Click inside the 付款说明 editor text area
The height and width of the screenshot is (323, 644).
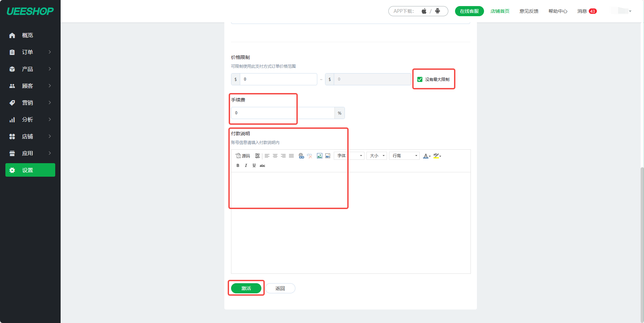click(351, 223)
